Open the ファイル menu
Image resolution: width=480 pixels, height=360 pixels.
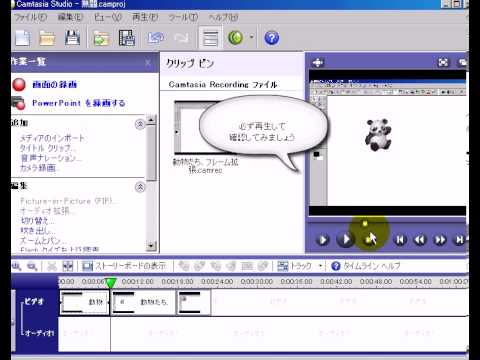point(31,17)
